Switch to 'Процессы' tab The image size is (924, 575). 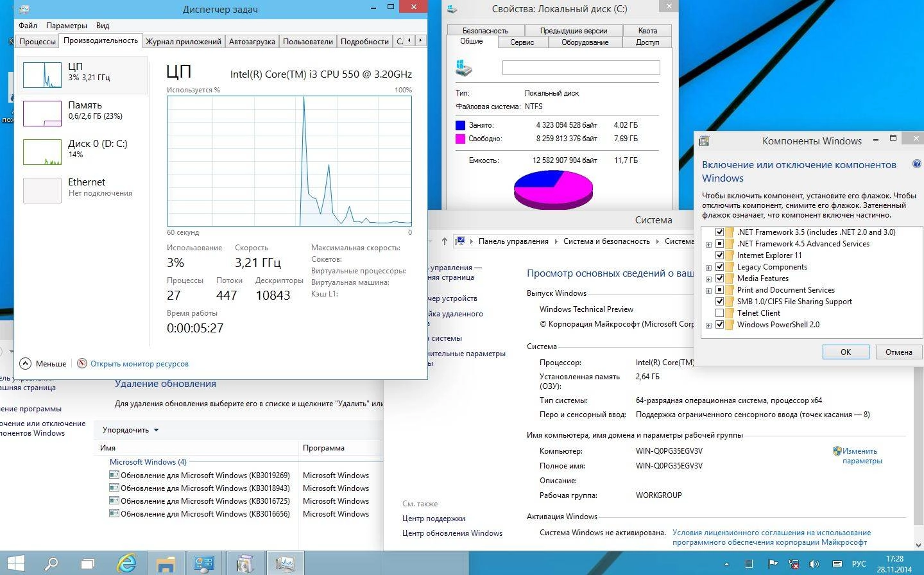pyautogui.click(x=37, y=41)
